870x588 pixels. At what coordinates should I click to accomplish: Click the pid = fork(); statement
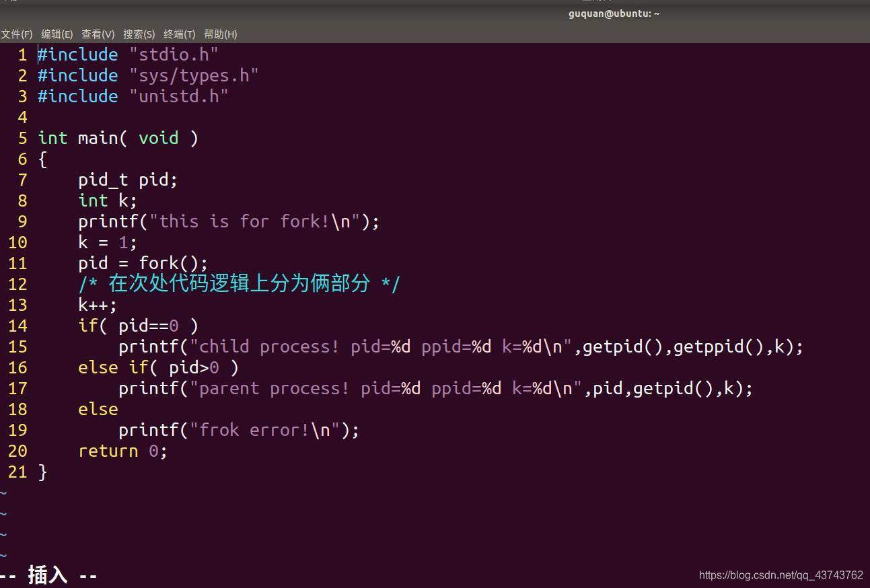(143, 263)
